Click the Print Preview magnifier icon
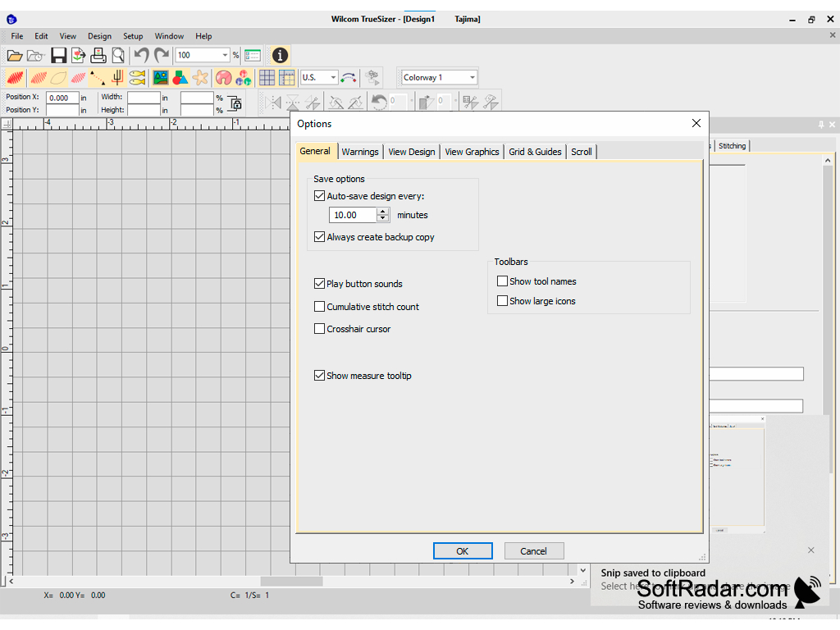The width and height of the screenshot is (840, 630). [x=118, y=55]
